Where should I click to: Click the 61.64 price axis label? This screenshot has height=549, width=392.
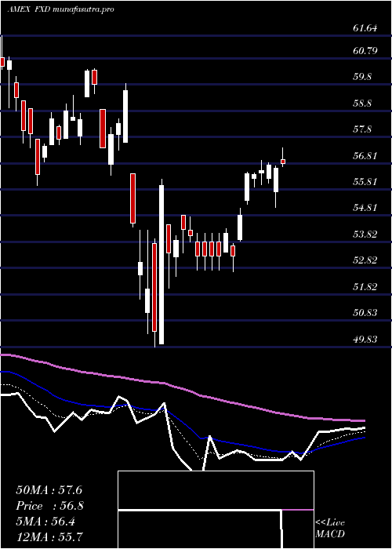tap(365, 28)
